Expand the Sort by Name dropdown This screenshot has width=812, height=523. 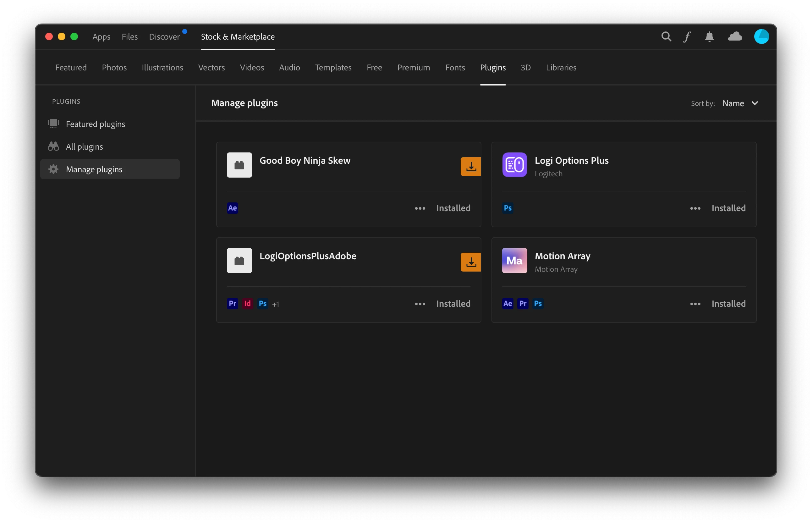[740, 103]
